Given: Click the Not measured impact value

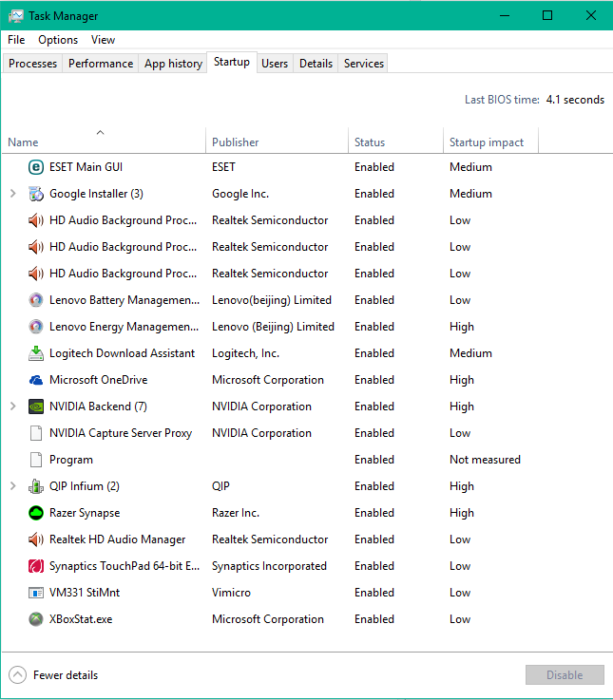Looking at the screenshot, I should click(x=485, y=460).
